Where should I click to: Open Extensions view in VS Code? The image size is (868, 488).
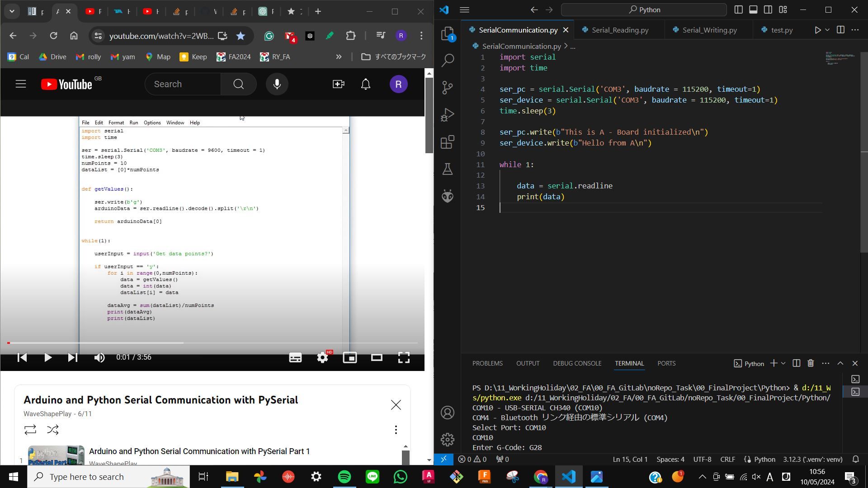coord(448,142)
